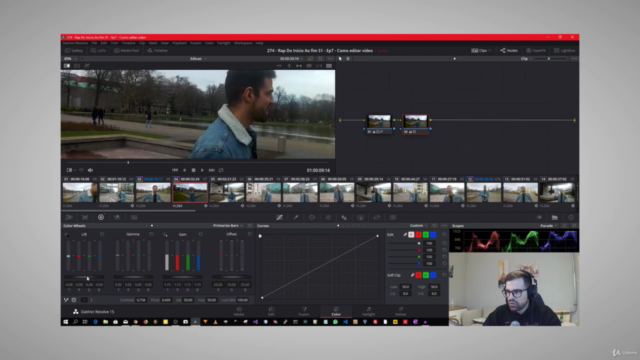Reset the Lift controls
The image size is (640, 360).
point(102,234)
